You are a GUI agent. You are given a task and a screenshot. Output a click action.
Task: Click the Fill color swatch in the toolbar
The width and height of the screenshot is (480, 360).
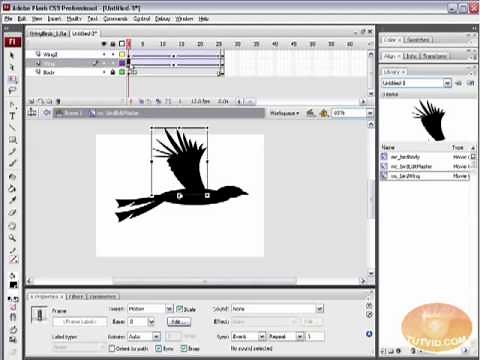[x=13, y=285]
